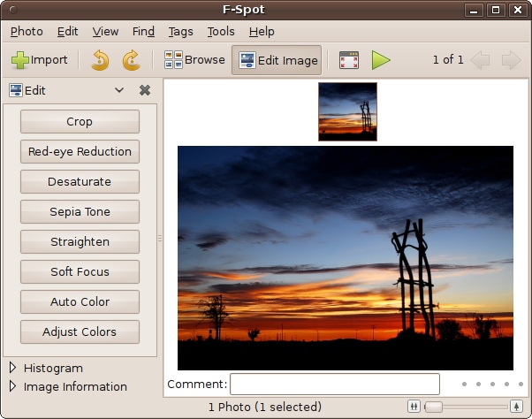
Task: Set rating to first dot
Action: tap(464, 384)
